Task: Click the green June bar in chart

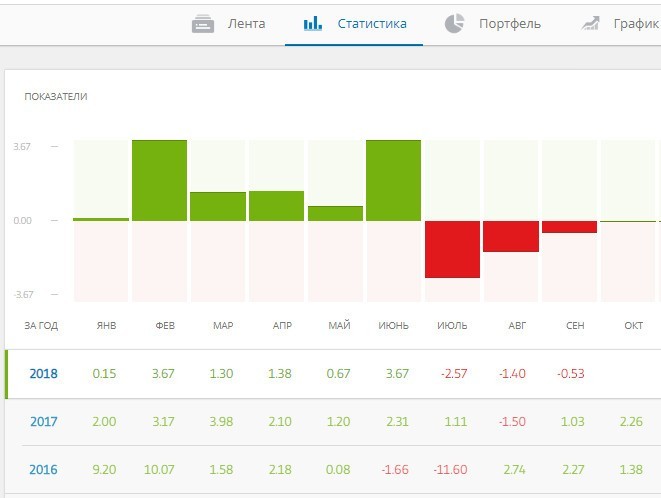Action: [x=393, y=180]
